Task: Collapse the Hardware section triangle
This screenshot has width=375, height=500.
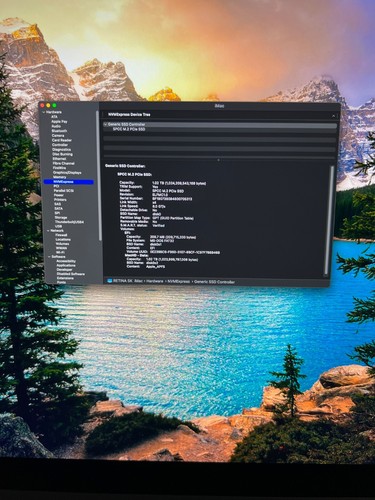Action: [43, 112]
